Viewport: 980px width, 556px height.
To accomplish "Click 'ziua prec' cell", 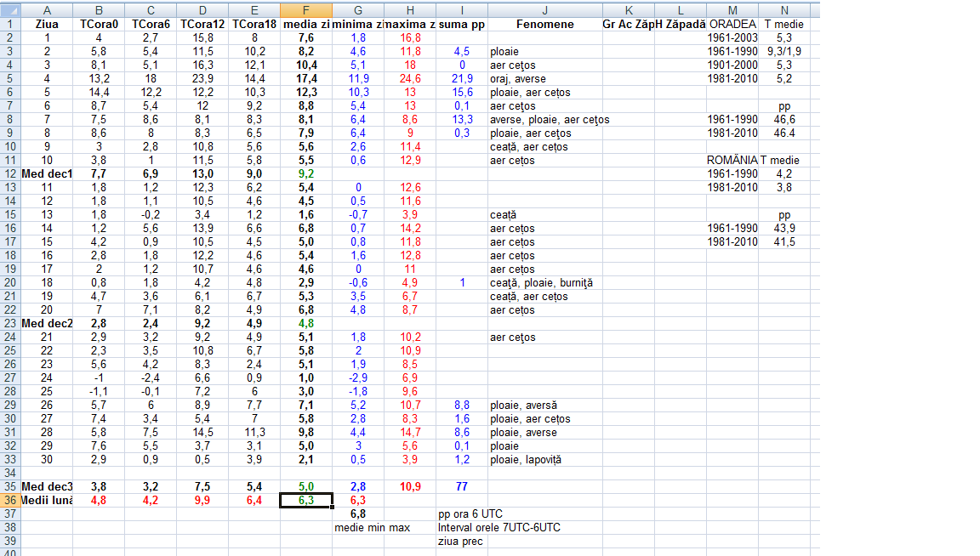I will 462,542.
